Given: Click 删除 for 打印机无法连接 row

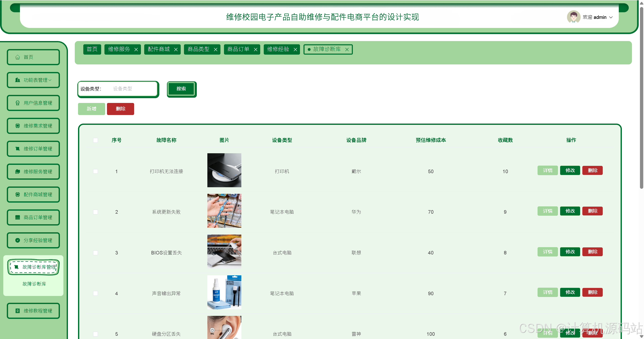Looking at the screenshot, I should (x=592, y=171).
